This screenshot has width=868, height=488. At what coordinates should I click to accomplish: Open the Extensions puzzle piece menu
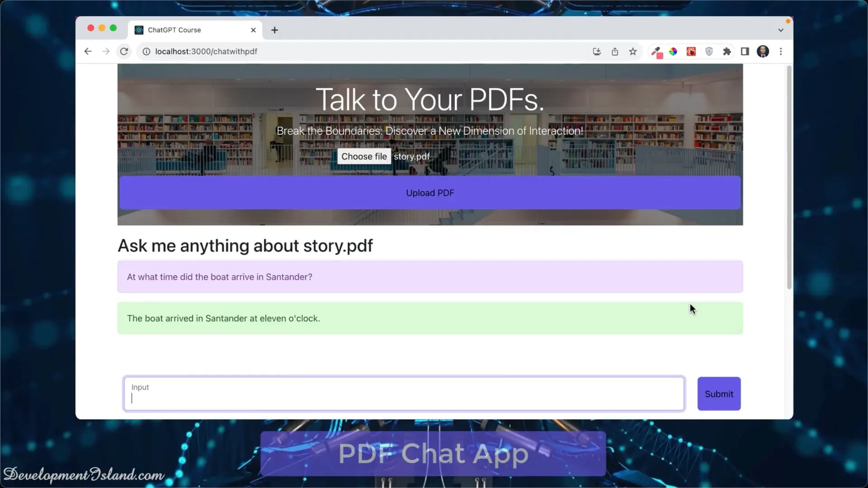[x=727, y=51]
